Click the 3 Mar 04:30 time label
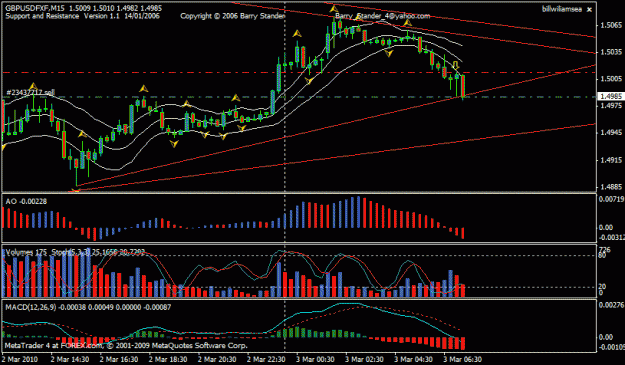This screenshot has width=625, height=365. 414,359
